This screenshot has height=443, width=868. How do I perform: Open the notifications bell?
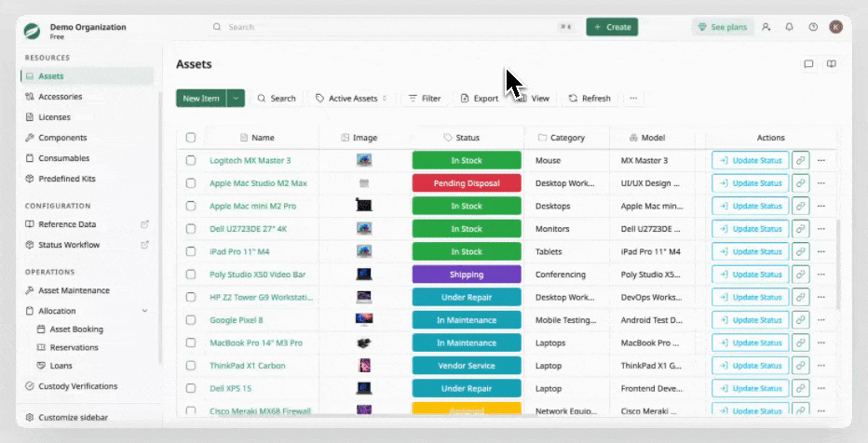(x=790, y=27)
